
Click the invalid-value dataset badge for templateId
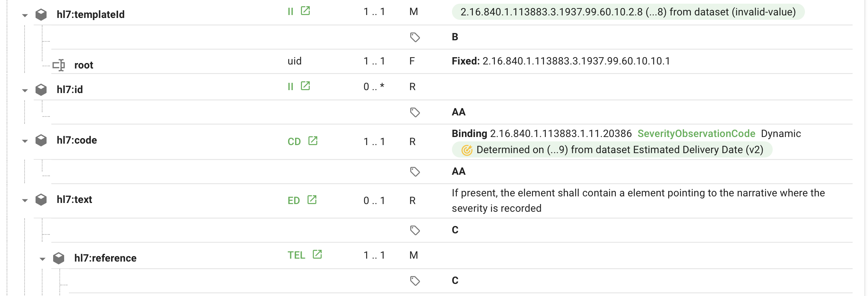(x=628, y=12)
